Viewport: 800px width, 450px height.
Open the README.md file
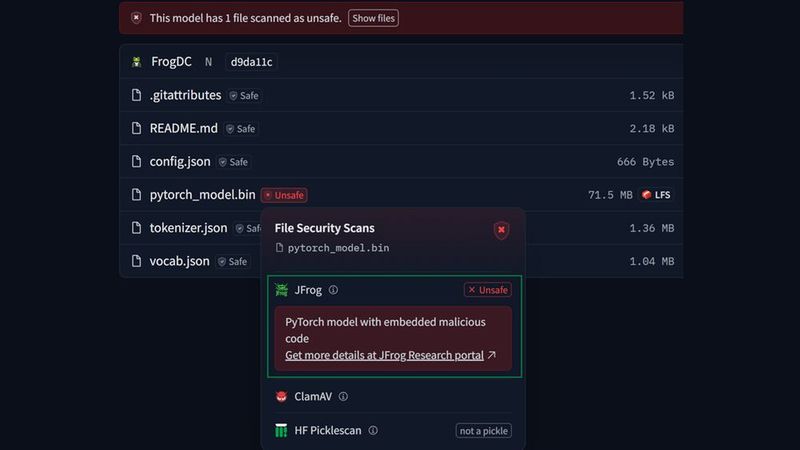[183, 128]
